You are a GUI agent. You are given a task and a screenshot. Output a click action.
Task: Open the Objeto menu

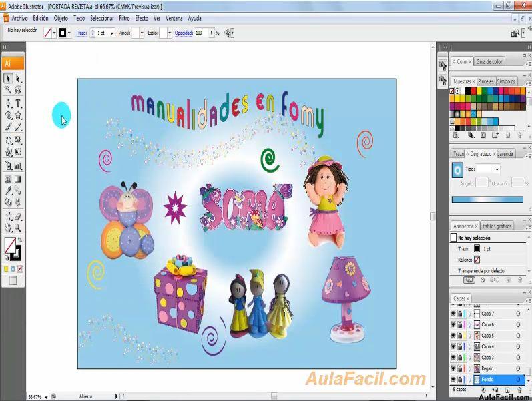click(x=61, y=18)
